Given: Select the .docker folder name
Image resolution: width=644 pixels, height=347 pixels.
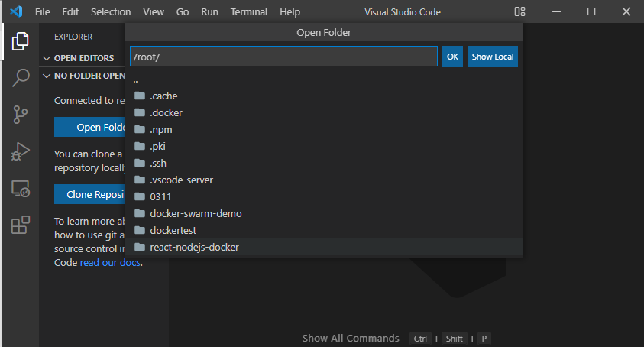Looking at the screenshot, I should coord(166,112).
